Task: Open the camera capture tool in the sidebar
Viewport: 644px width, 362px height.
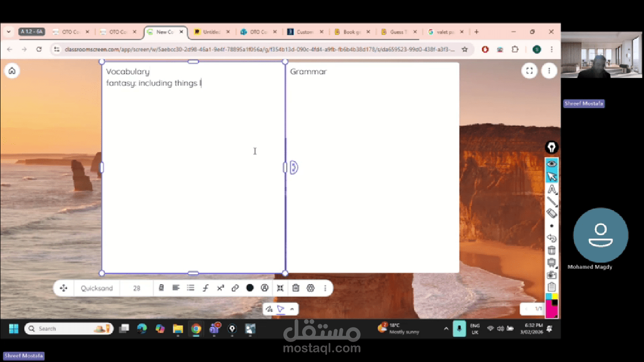Action: tap(552, 274)
